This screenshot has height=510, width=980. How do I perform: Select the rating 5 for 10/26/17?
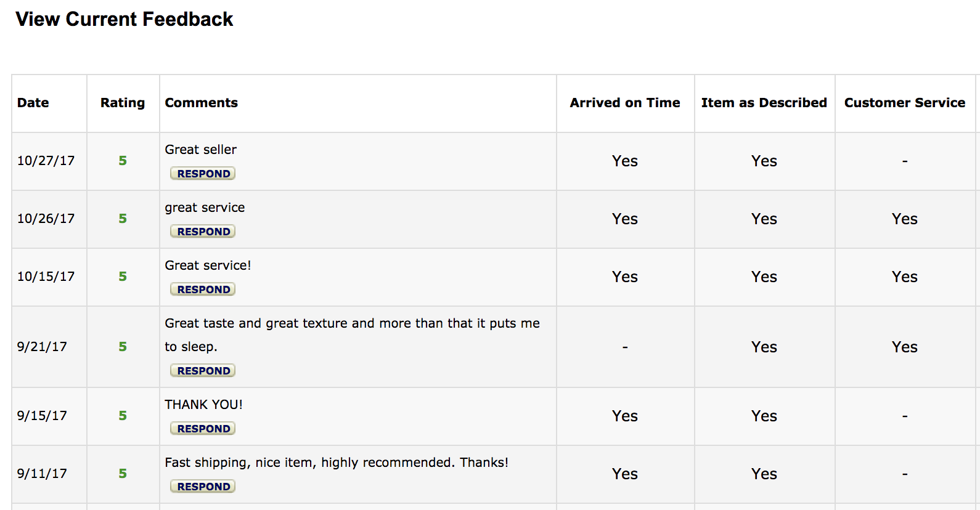tap(123, 219)
